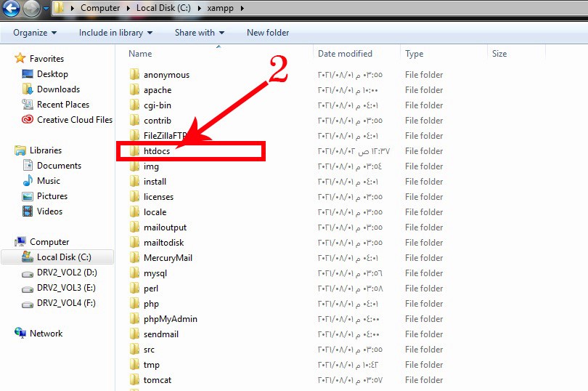588x391 pixels.
Task: Click the date modified cell of the tmp row
Action: (x=348, y=365)
